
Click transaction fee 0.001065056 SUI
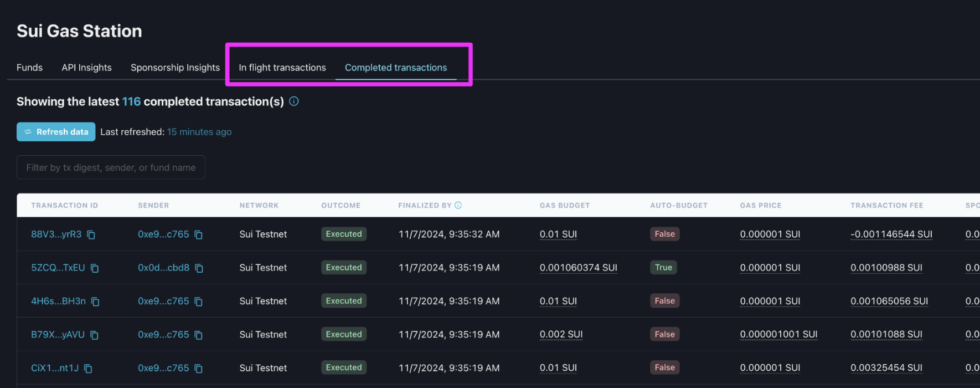pos(889,302)
